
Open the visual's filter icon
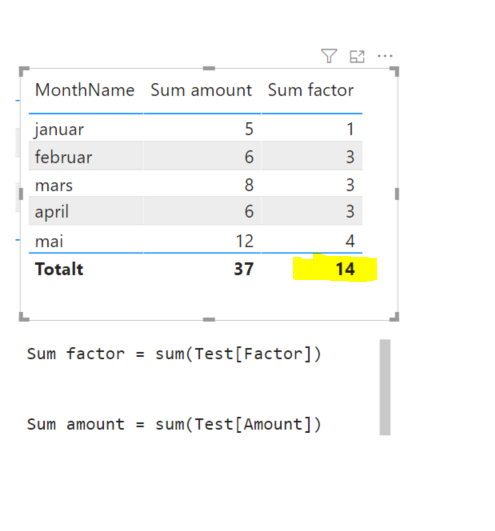click(329, 56)
